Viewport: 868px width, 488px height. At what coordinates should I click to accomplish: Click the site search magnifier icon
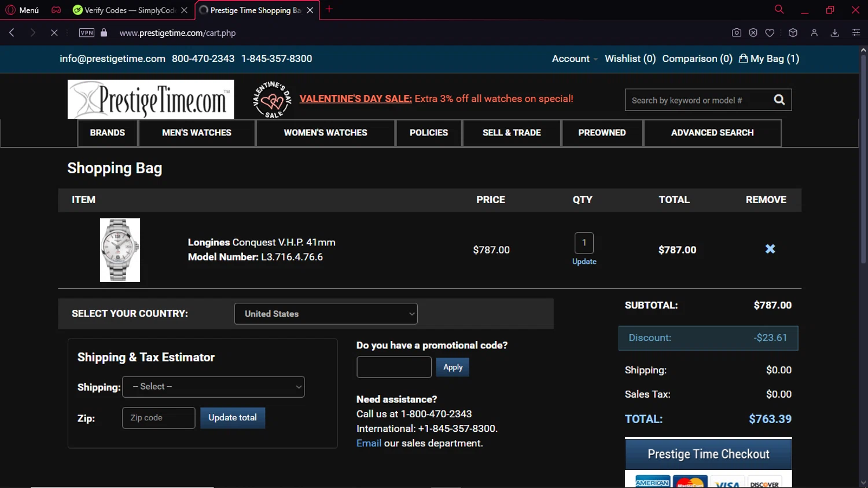[779, 100]
